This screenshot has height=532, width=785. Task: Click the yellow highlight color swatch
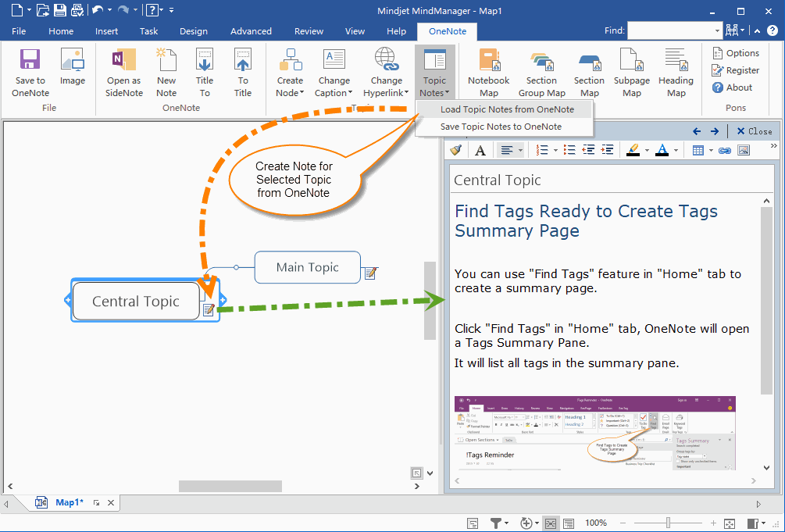pyautogui.click(x=633, y=150)
